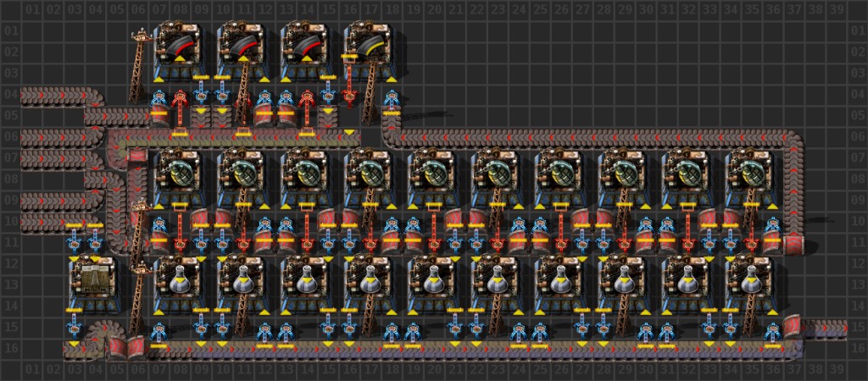
Task: Open the science pack assembler at columns 07-09
Action: pos(180,284)
